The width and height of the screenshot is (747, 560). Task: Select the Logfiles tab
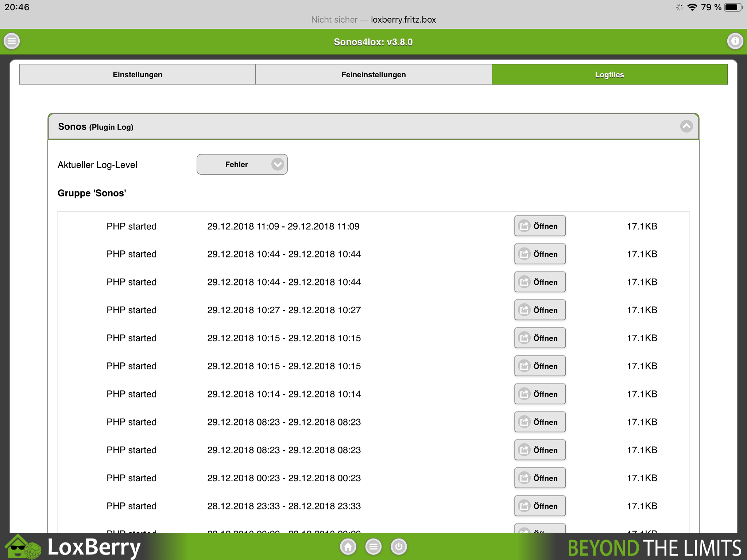click(x=609, y=74)
